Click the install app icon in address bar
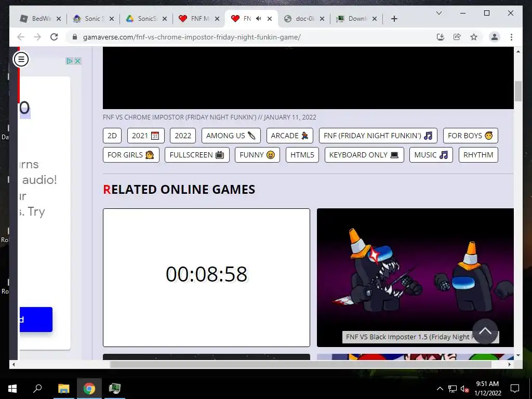 tap(441, 37)
